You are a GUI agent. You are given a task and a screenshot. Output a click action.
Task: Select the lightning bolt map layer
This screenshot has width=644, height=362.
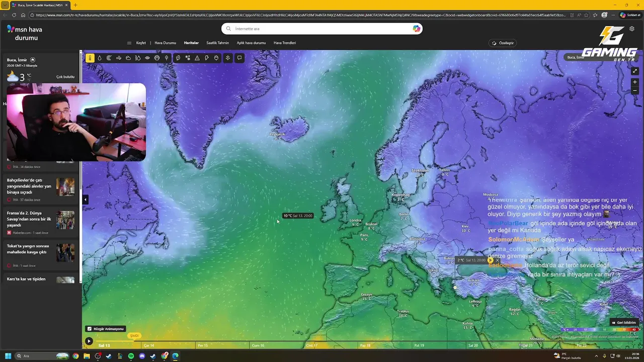(207, 58)
